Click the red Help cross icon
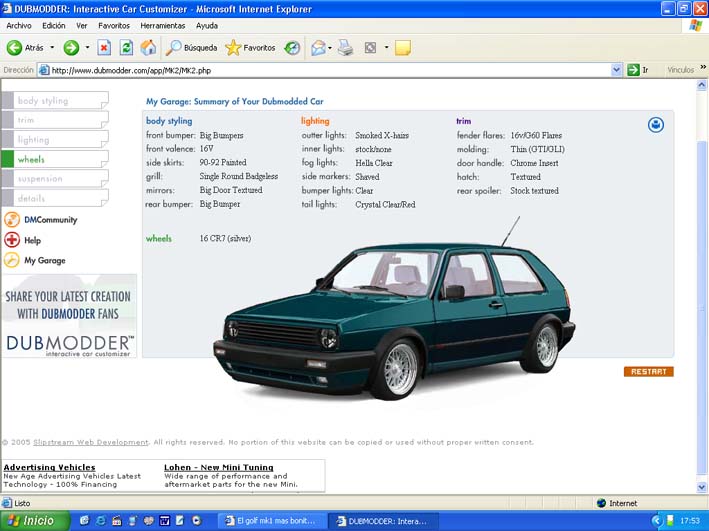Image resolution: width=709 pixels, height=531 pixels. (12, 240)
